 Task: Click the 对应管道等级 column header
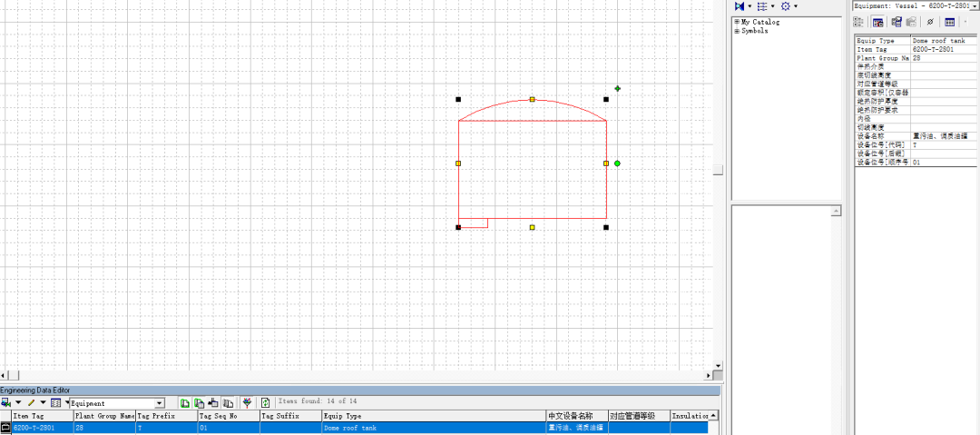tap(639, 416)
